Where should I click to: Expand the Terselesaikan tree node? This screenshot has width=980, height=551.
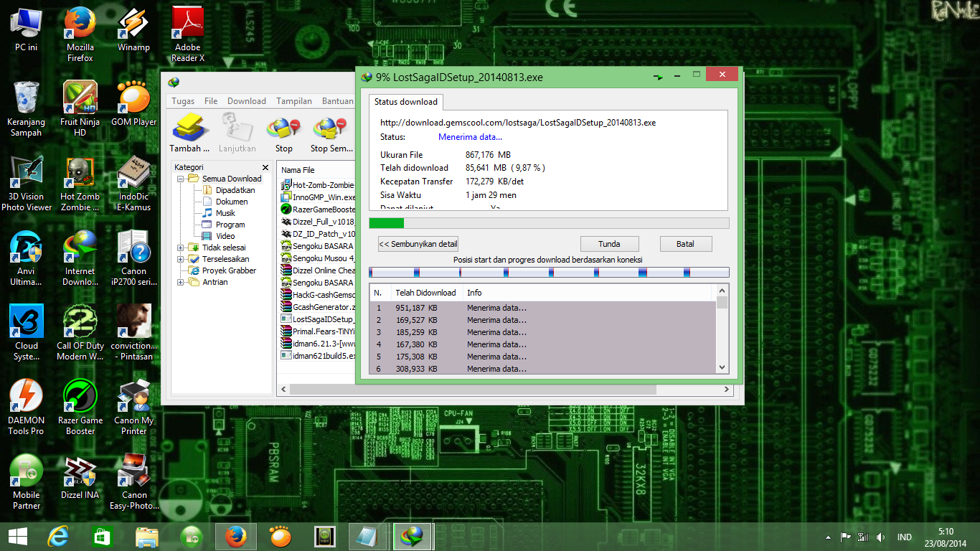point(181,259)
